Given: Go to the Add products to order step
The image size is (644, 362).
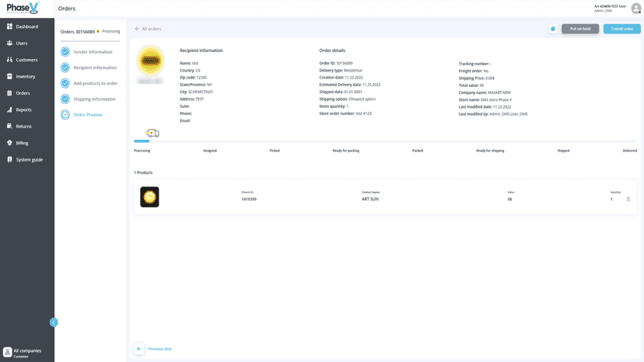Looking at the screenshot, I should (x=96, y=83).
